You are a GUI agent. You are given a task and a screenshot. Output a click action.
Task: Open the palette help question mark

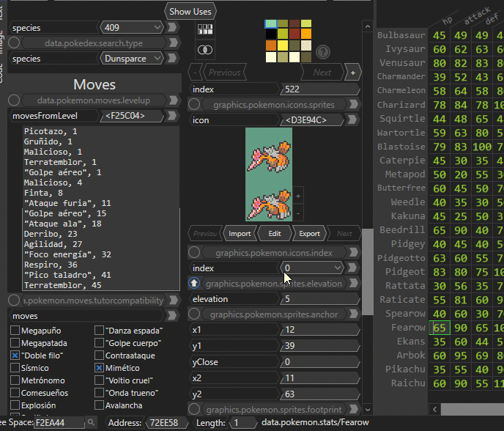click(x=322, y=51)
